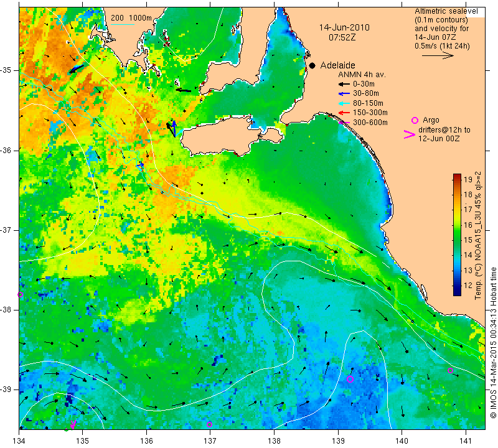Click the 14-Jun-2010 date text

(x=344, y=27)
